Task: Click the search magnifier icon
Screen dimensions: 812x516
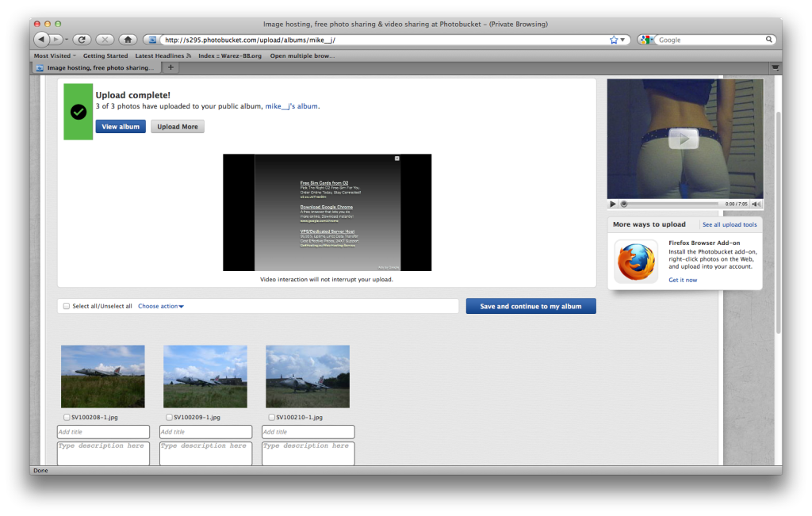Action: pyautogui.click(x=769, y=40)
